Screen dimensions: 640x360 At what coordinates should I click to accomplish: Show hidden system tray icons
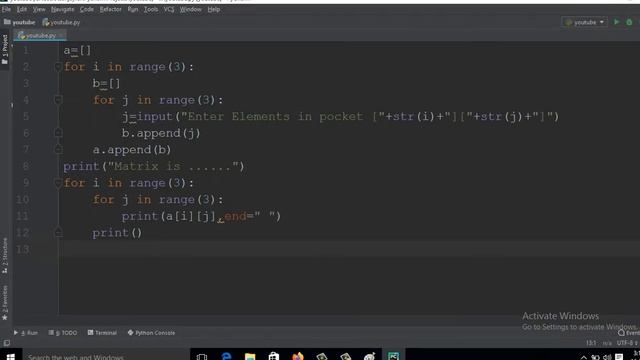584,358
